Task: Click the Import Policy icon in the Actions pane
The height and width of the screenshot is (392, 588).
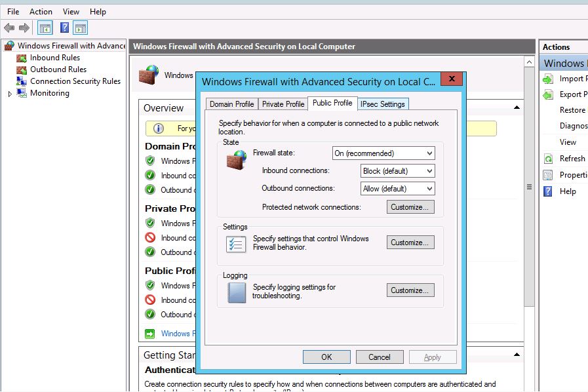Action: click(548, 79)
